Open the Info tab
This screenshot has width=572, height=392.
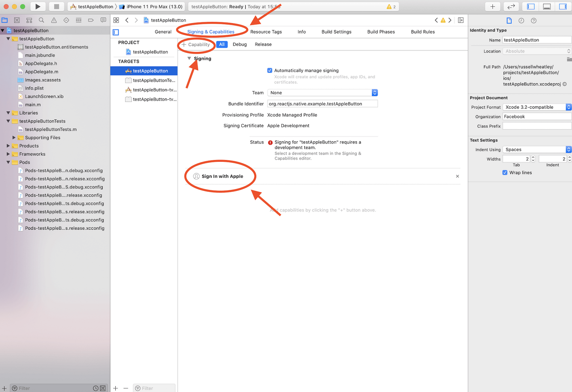302,32
